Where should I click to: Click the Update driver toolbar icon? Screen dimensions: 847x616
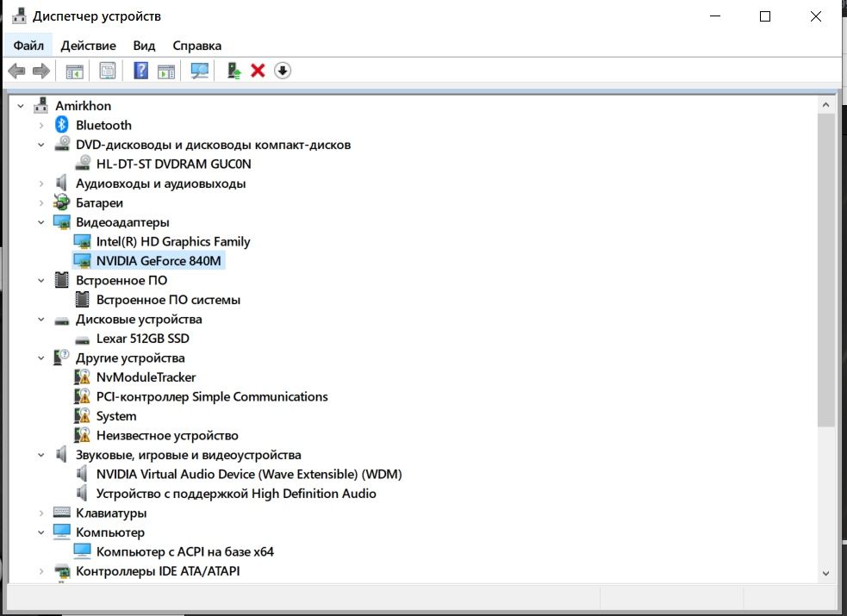pos(234,71)
